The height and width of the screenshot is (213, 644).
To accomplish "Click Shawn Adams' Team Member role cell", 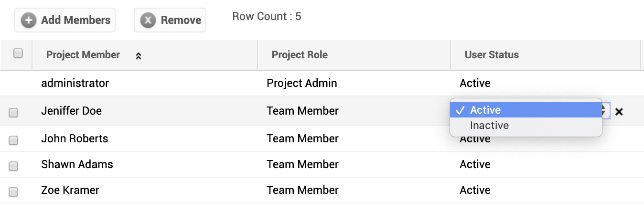I will tap(302, 164).
